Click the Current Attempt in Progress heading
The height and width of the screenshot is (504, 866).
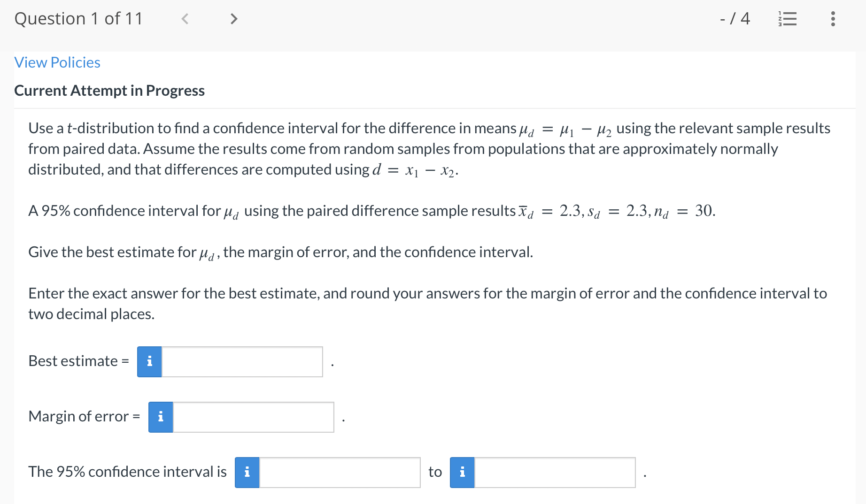coord(109,90)
